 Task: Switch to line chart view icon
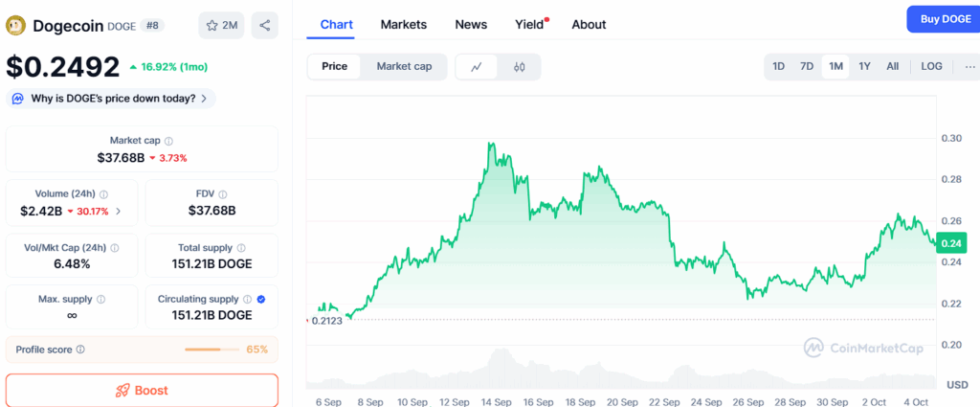pos(477,67)
